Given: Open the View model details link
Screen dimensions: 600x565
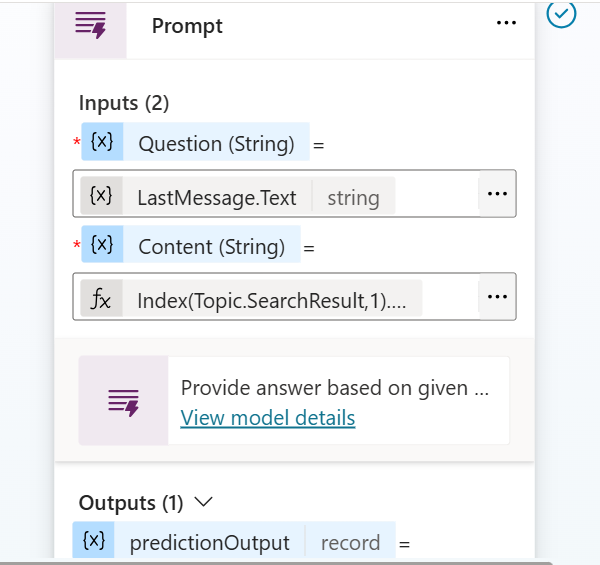Looking at the screenshot, I should [268, 417].
